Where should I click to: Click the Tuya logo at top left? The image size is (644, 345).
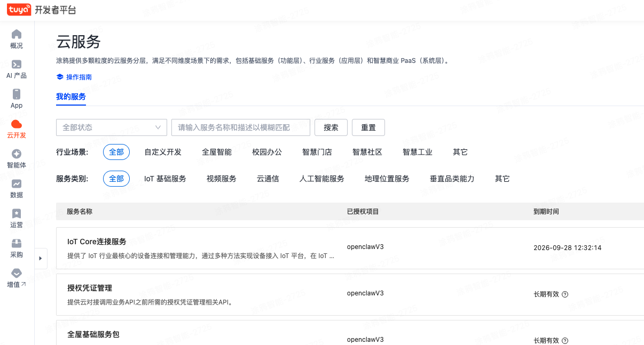tap(19, 9)
